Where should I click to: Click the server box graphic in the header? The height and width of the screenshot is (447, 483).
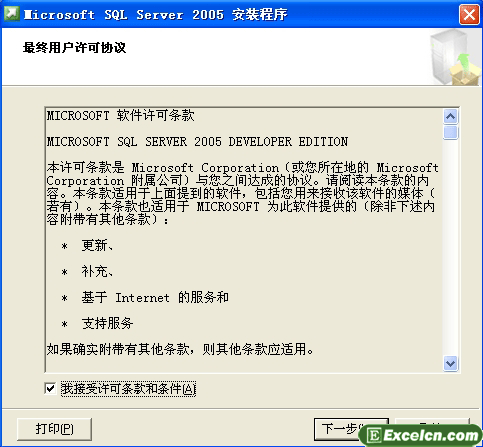[x=454, y=57]
